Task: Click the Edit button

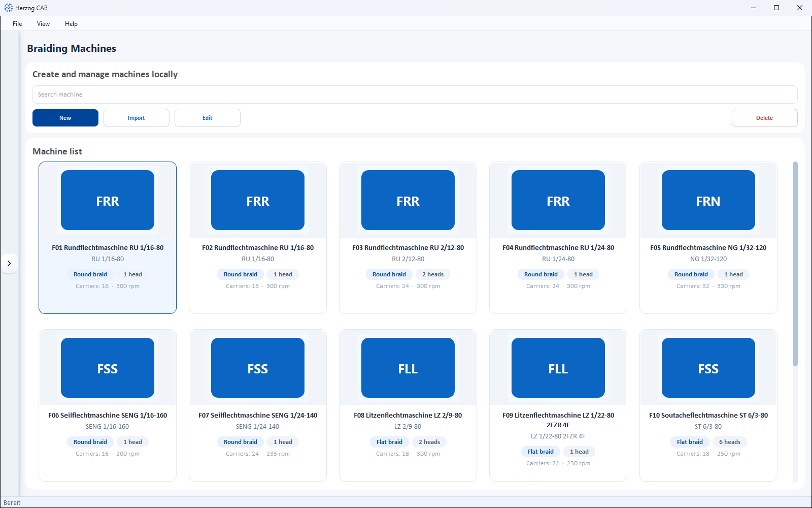Action: (208, 118)
